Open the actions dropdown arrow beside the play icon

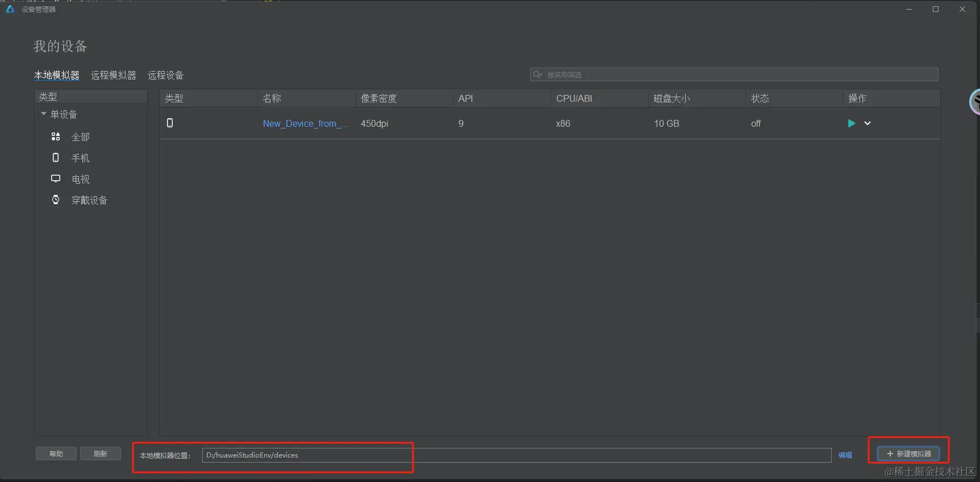pos(868,123)
